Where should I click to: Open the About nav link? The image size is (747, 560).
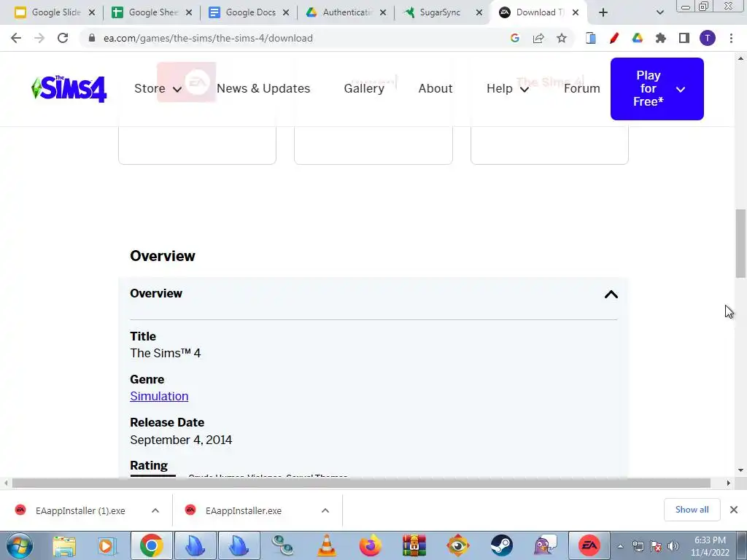pyautogui.click(x=436, y=88)
